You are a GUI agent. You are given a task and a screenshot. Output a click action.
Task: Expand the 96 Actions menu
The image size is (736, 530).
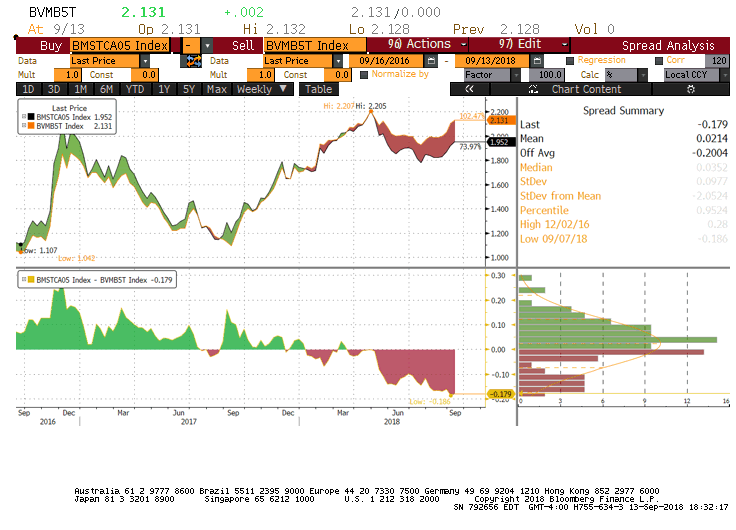[x=418, y=45]
